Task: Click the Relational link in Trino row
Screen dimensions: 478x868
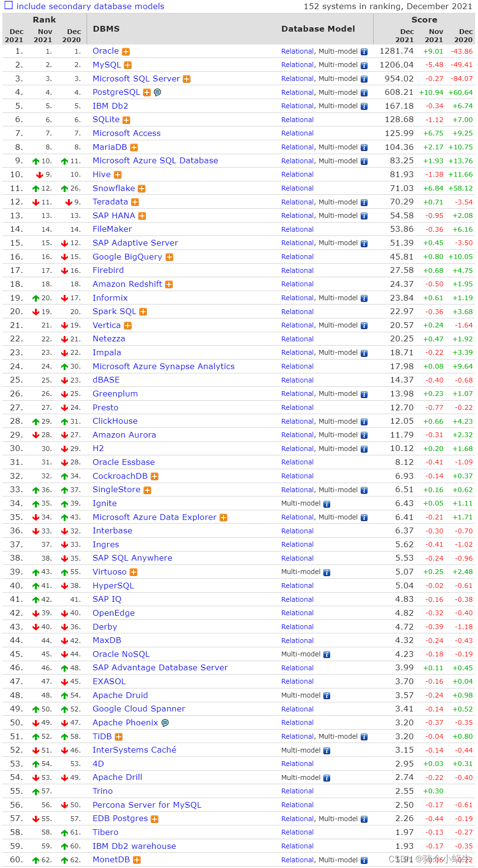Action: 298,791
